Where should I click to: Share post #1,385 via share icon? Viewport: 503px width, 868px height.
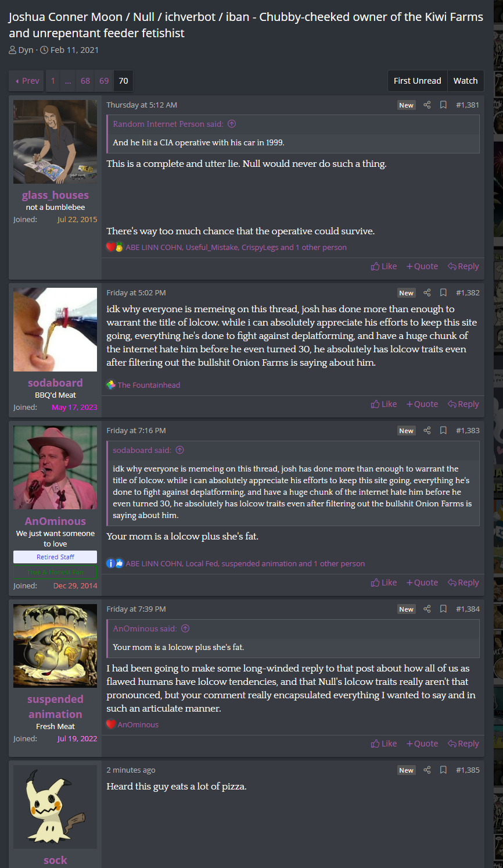coord(427,770)
